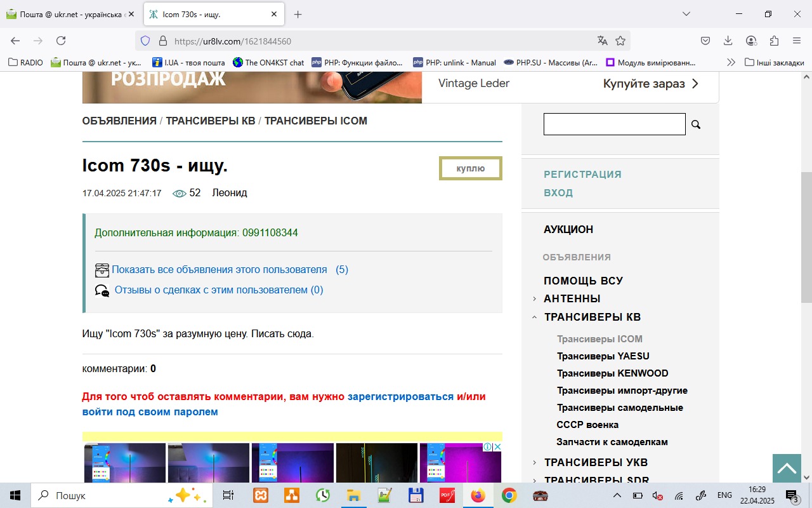Open Task View on the taskbar

tap(228, 495)
